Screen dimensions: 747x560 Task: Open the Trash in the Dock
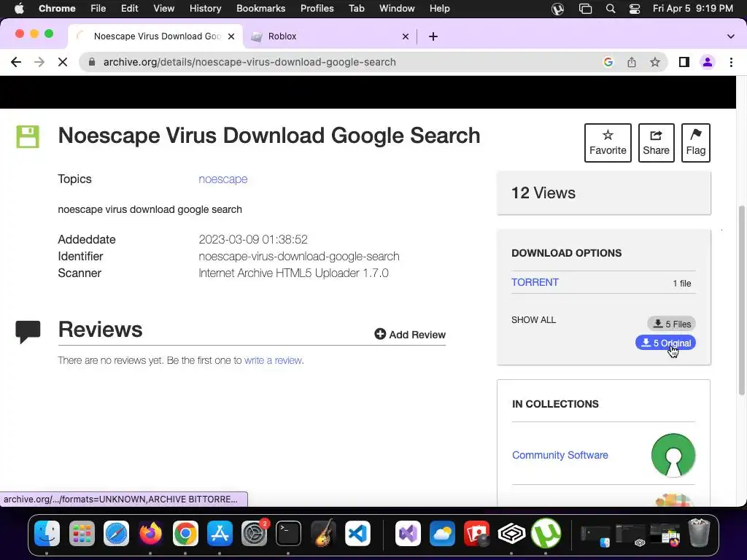pyautogui.click(x=698, y=533)
